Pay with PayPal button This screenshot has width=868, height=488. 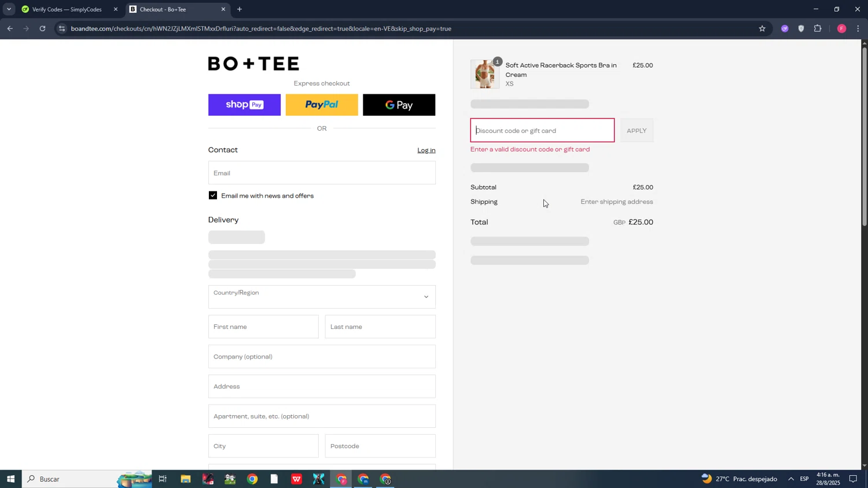point(322,105)
